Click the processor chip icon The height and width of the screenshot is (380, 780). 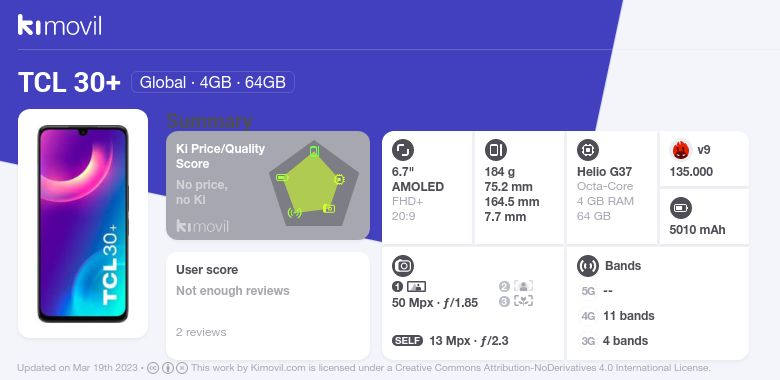tap(588, 150)
